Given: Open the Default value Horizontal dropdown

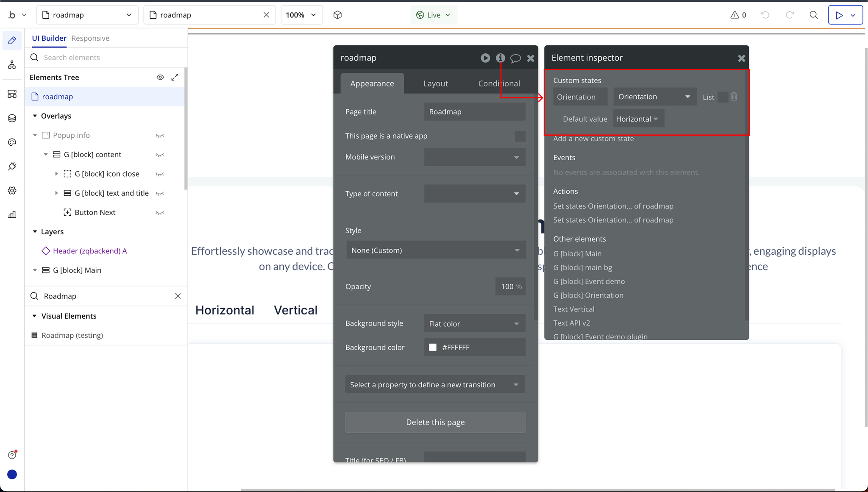Looking at the screenshot, I should tap(637, 119).
